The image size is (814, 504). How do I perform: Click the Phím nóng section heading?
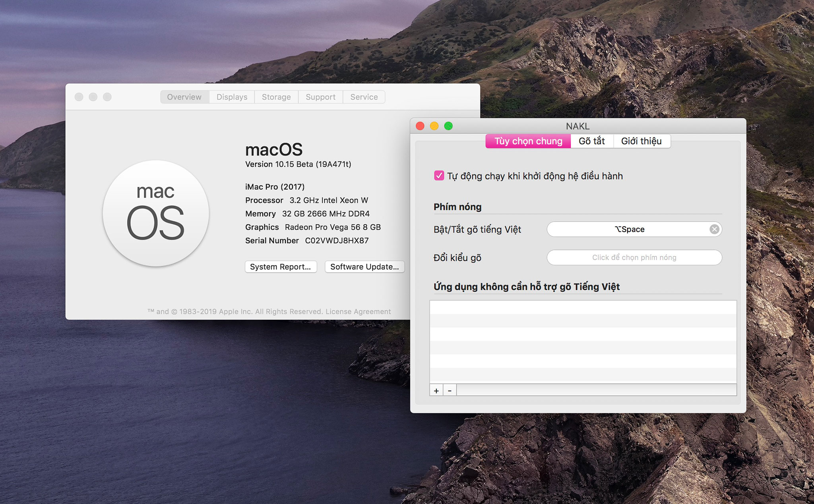tap(457, 207)
